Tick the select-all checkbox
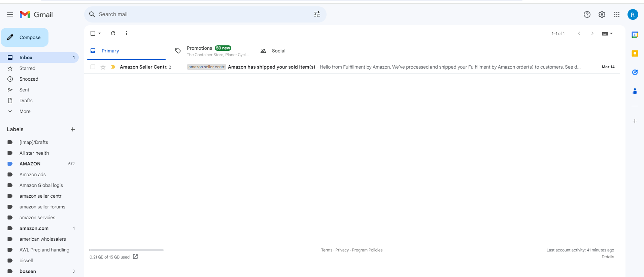Image resolution: width=644 pixels, height=277 pixels. pyautogui.click(x=93, y=33)
